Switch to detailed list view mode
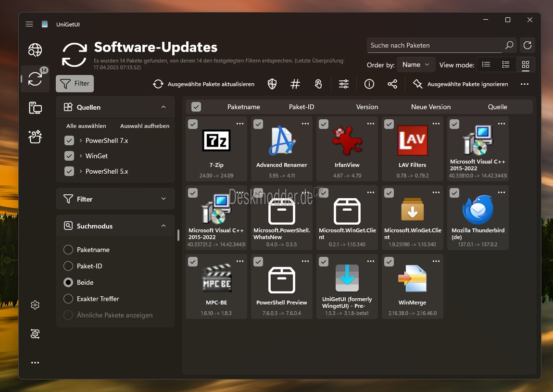553x392 pixels. click(x=506, y=64)
